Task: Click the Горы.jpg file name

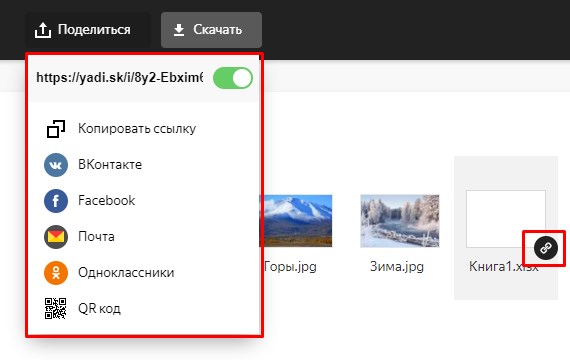Action: pos(290,267)
